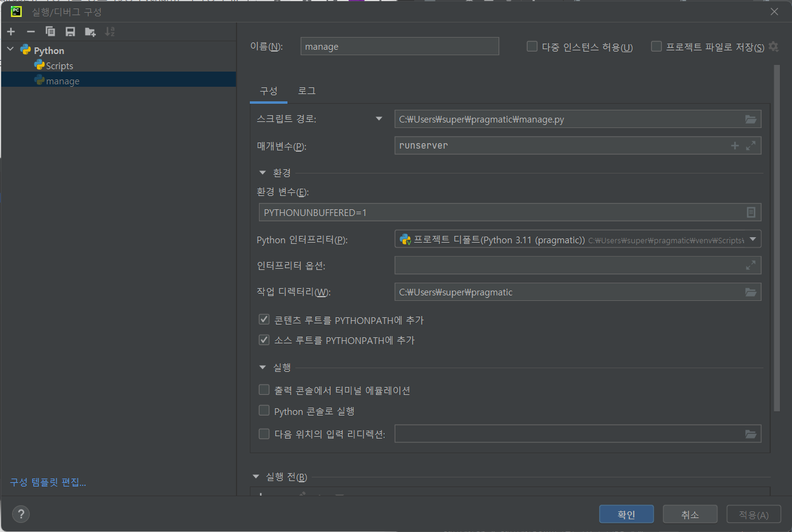Browse for script path with folder icon
The image size is (792, 532).
tap(751, 120)
